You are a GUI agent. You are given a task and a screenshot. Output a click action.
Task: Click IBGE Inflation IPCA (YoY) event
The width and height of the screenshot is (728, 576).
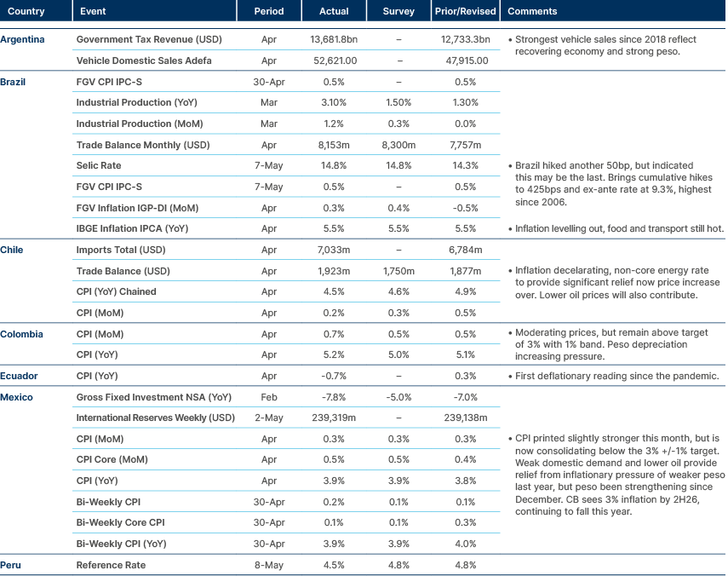(x=132, y=228)
